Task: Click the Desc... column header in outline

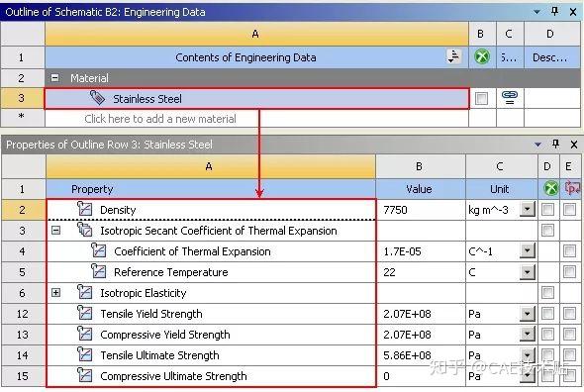Action: [x=552, y=57]
